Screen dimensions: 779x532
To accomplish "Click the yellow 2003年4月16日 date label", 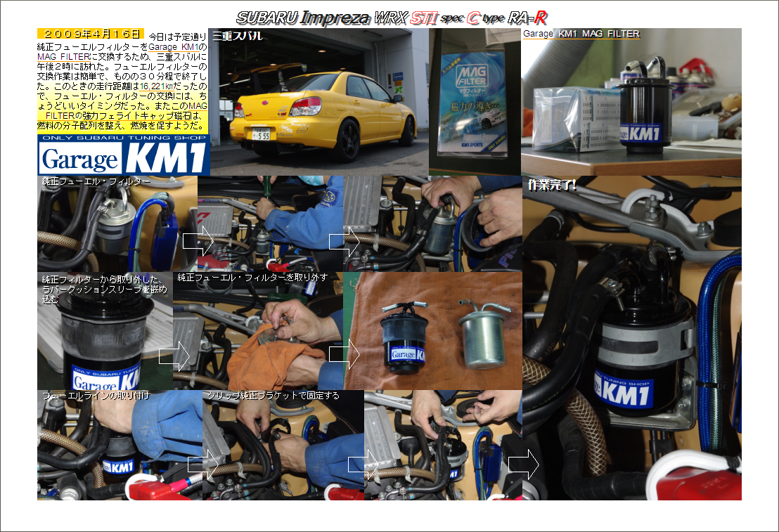I will pos(90,34).
